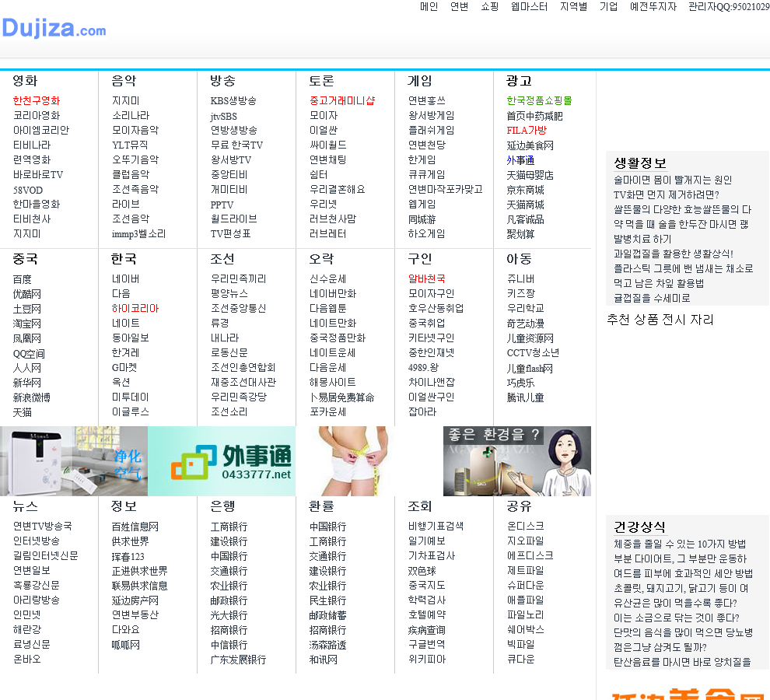Open the 온디스크 link
Screen dimensions: 770x700
pyautogui.click(x=526, y=526)
